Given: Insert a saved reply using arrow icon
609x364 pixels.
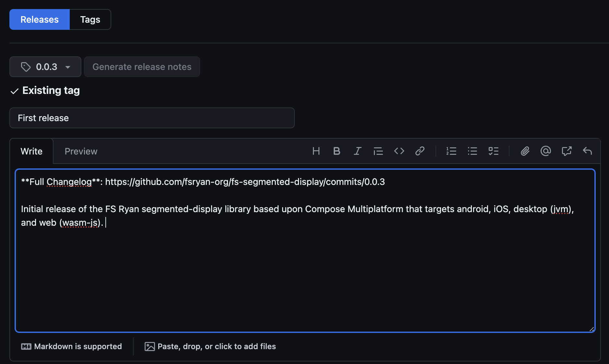Looking at the screenshot, I should 587,151.
